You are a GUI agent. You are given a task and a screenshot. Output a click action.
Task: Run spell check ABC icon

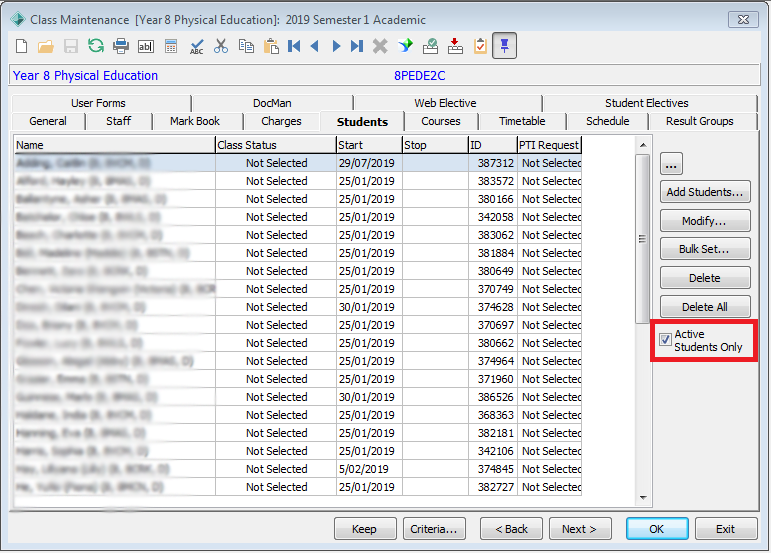[x=196, y=46]
